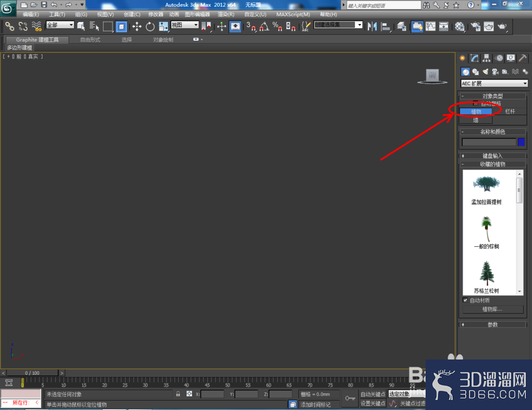Activate Select and Scale tool
Viewport: 532px width, 410px height.
click(163, 26)
